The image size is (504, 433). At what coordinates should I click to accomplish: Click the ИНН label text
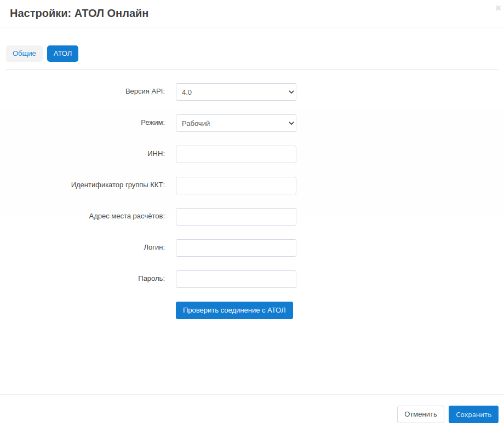(156, 154)
